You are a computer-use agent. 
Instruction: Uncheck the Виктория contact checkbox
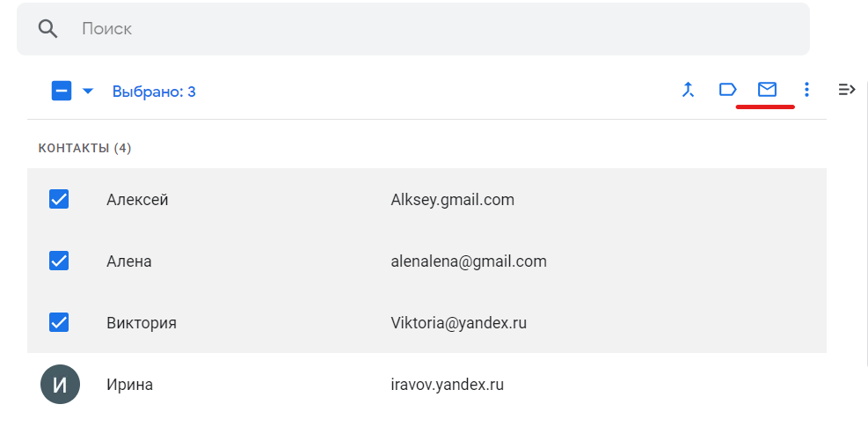tap(59, 323)
